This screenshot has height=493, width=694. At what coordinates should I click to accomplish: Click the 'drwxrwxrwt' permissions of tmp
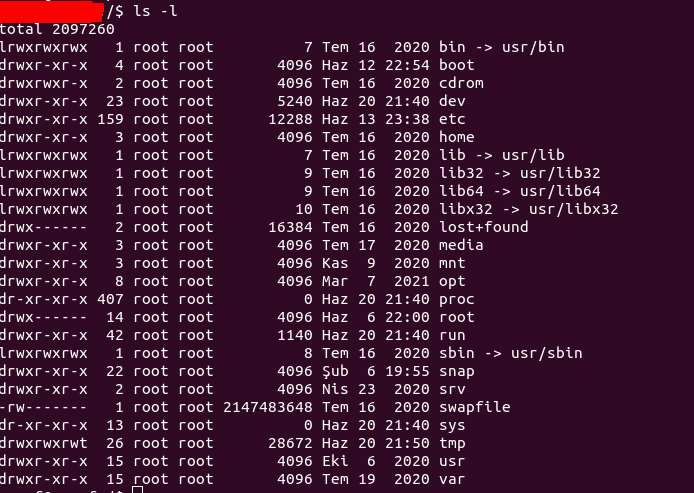(44, 443)
